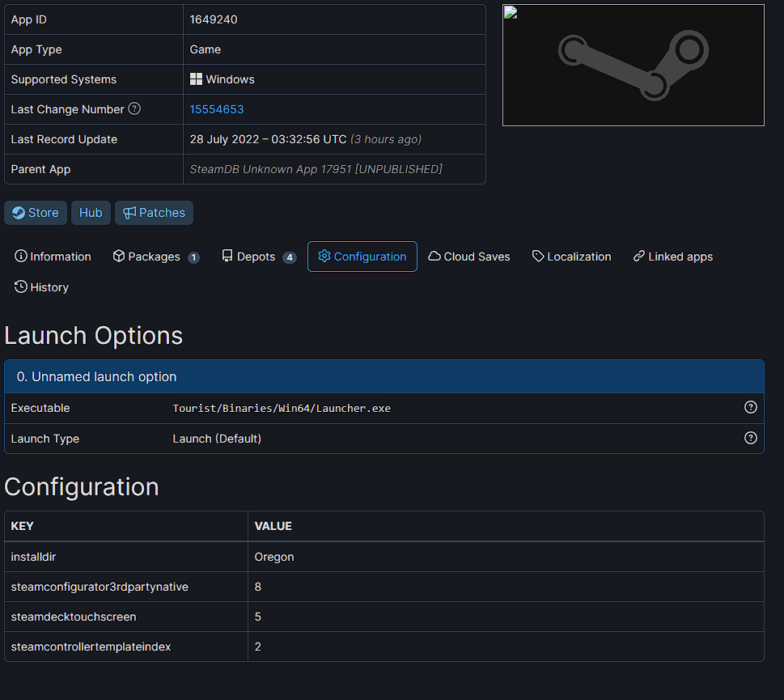
Task: Click executable path Tourist/Binaries/Win64/Launcher.exe
Action: pos(282,409)
